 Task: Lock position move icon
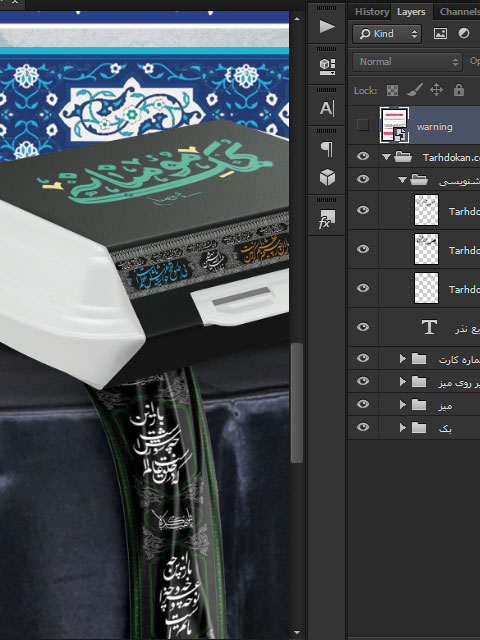[436, 90]
